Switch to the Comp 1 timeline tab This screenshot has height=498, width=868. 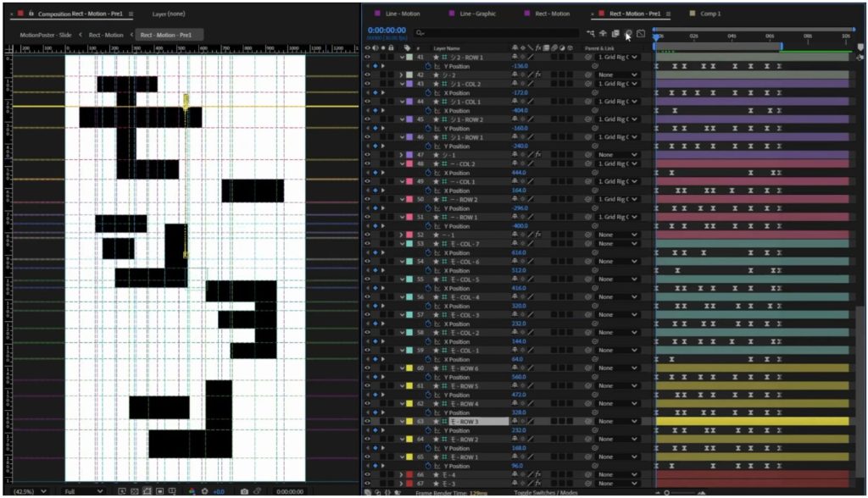(x=709, y=14)
